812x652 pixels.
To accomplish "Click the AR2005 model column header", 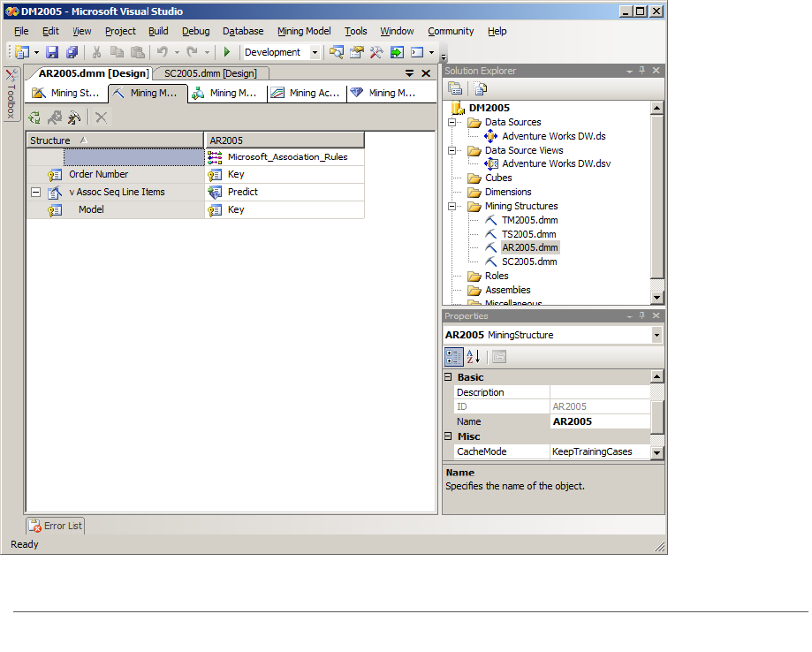I will coord(285,140).
